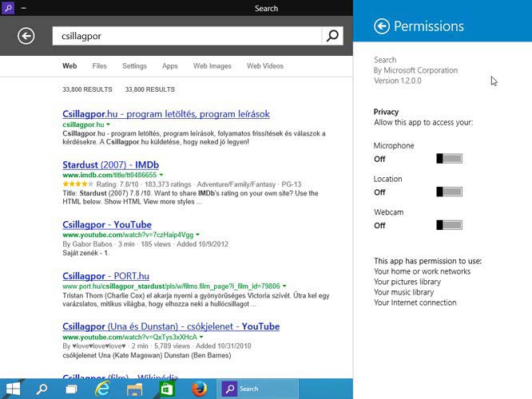Switch to the Settings tab
Image resolution: width=532 pixels, height=399 pixels.
[134, 66]
